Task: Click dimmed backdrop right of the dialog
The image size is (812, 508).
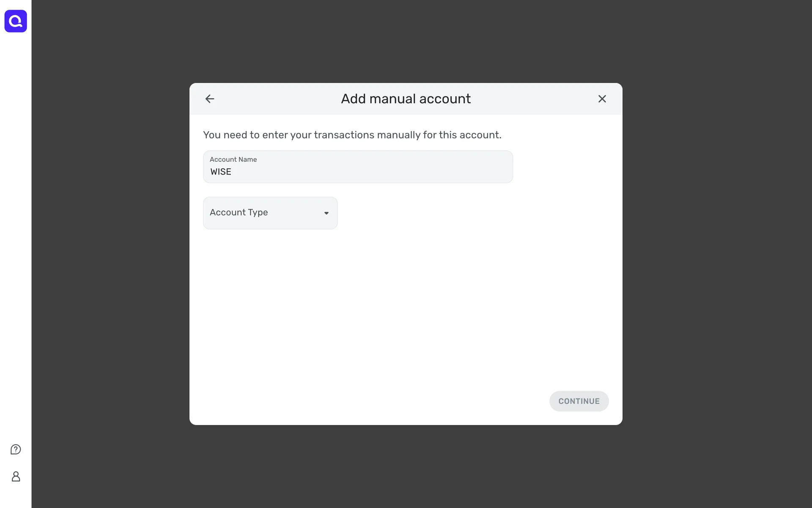Action: pyautogui.click(x=717, y=254)
